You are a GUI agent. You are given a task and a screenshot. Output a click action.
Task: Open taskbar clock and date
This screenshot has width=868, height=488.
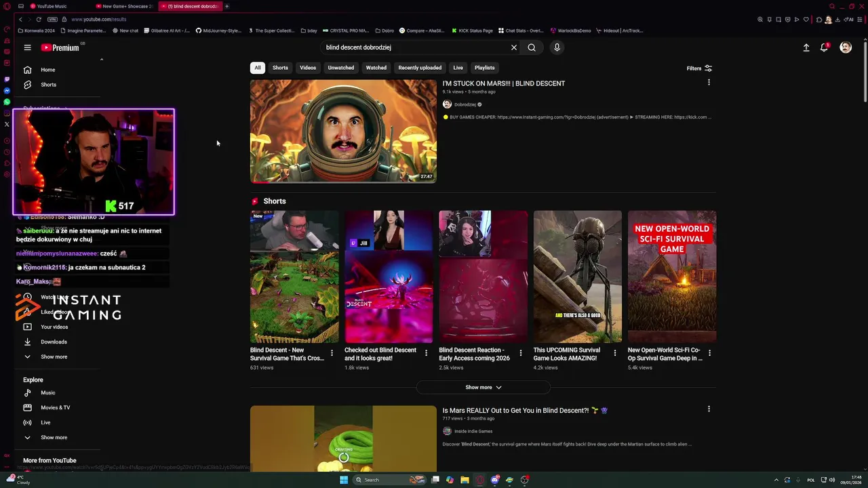pyautogui.click(x=851, y=480)
